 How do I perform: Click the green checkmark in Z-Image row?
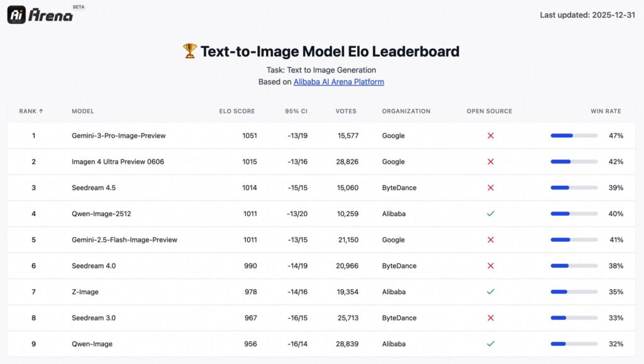click(x=491, y=292)
